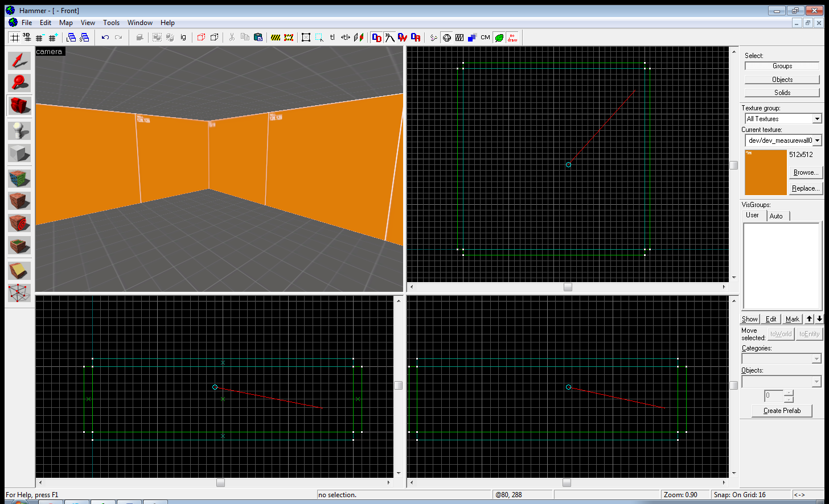The width and height of the screenshot is (829, 504).
Task: Toggle the 'no draw' visibility button
Action: 512,38
